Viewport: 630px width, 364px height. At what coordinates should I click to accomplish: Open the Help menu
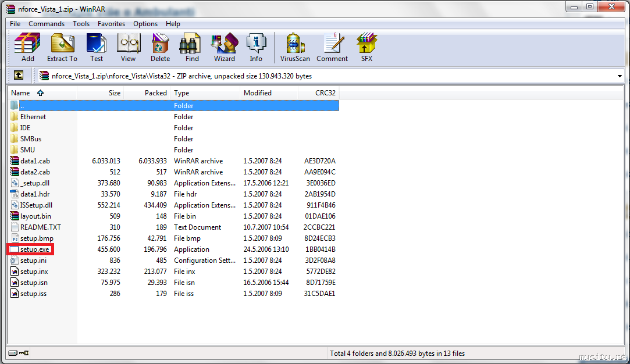click(173, 24)
